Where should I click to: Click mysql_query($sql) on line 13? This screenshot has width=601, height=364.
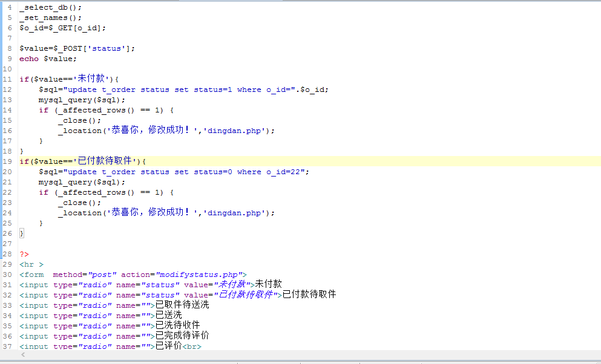point(82,100)
